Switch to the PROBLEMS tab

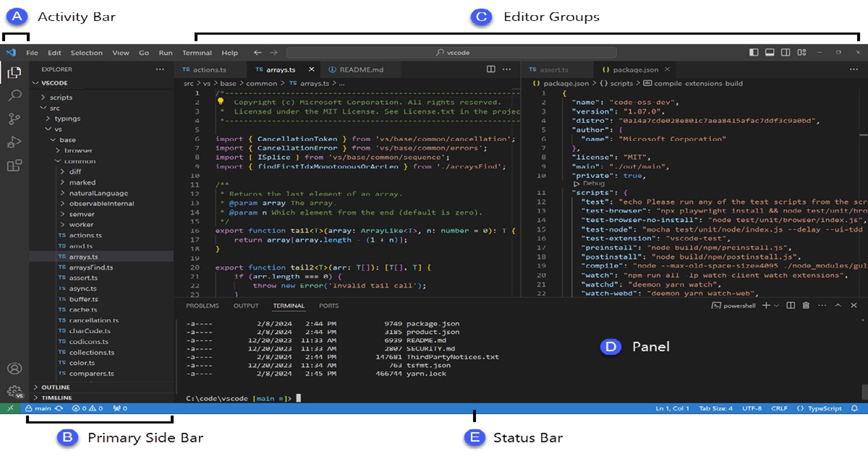click(x=203, y=305)
